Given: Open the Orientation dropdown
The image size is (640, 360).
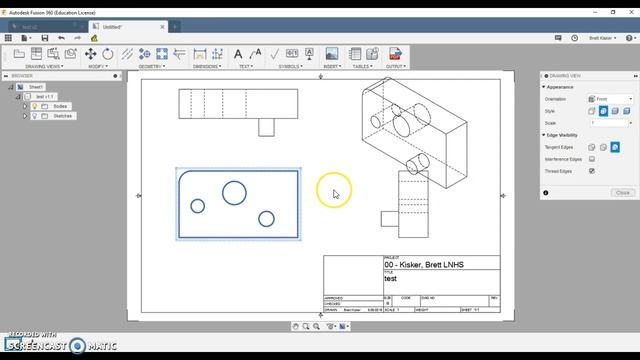Looking at the screenshot, I should point(611,99).
